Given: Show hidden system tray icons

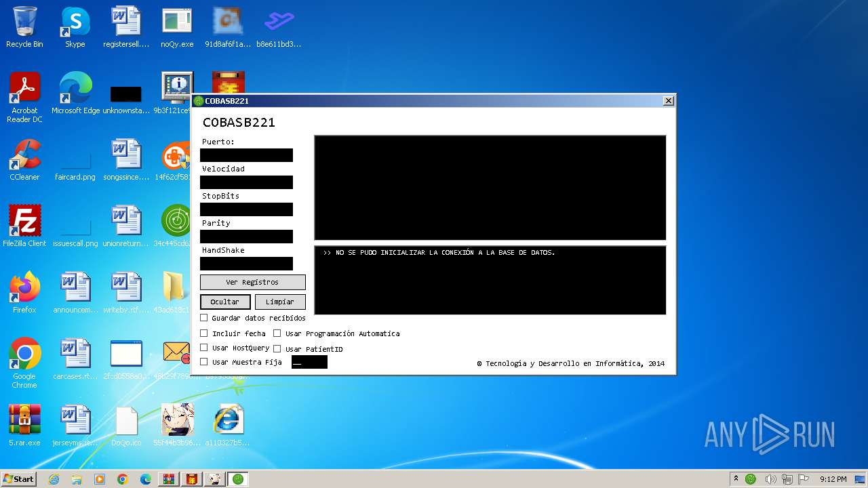Looking at the screenshot, I should coord(736,479).
